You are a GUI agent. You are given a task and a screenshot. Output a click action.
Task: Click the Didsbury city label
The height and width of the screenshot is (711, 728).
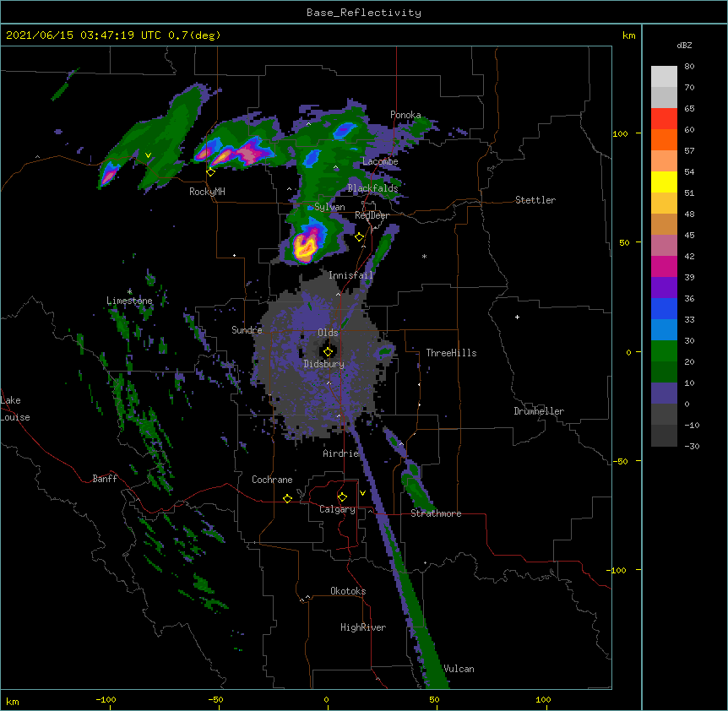coord(324,364)
